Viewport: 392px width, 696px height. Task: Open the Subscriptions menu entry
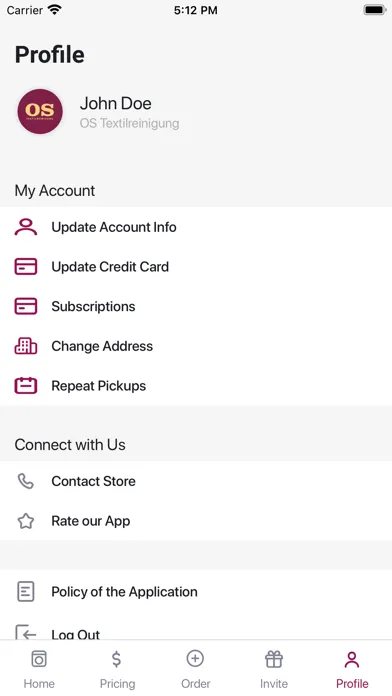196,306
